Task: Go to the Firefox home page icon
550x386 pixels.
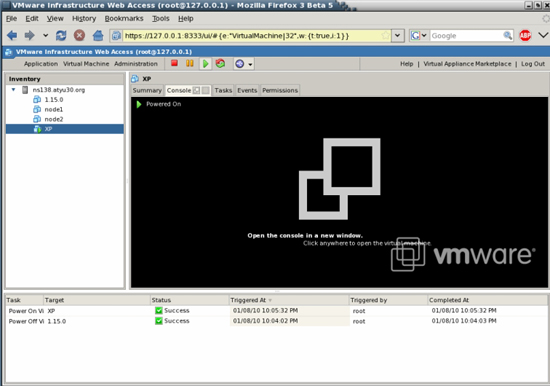Action: pyautogui.click(x=98, y=35)
